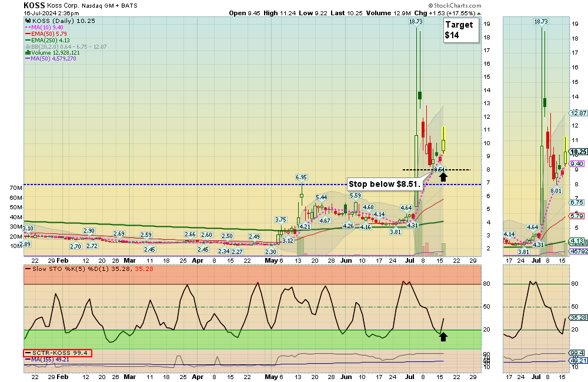Select the "16-Jul-2024 2:36pm" timestamp
The image size is (588, 382).
point(51,13)
